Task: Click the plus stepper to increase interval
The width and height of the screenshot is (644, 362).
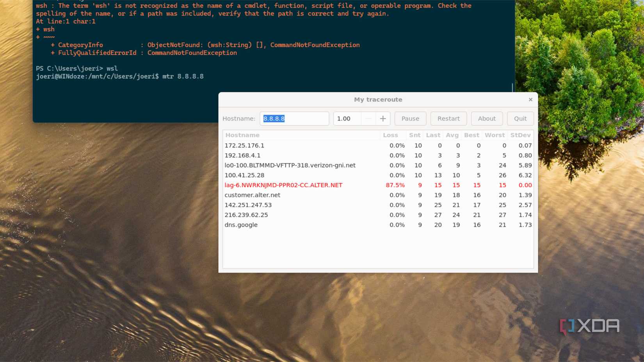Action: (x=383, y=119)
